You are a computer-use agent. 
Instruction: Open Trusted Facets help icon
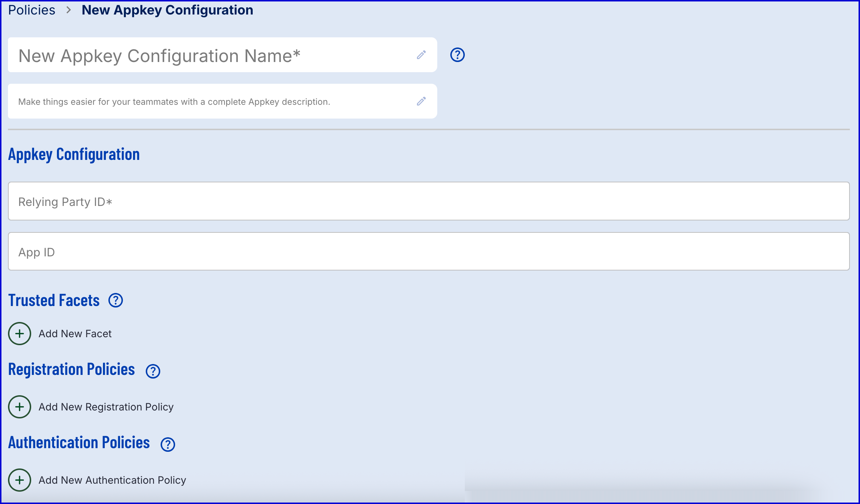[116, 301]
